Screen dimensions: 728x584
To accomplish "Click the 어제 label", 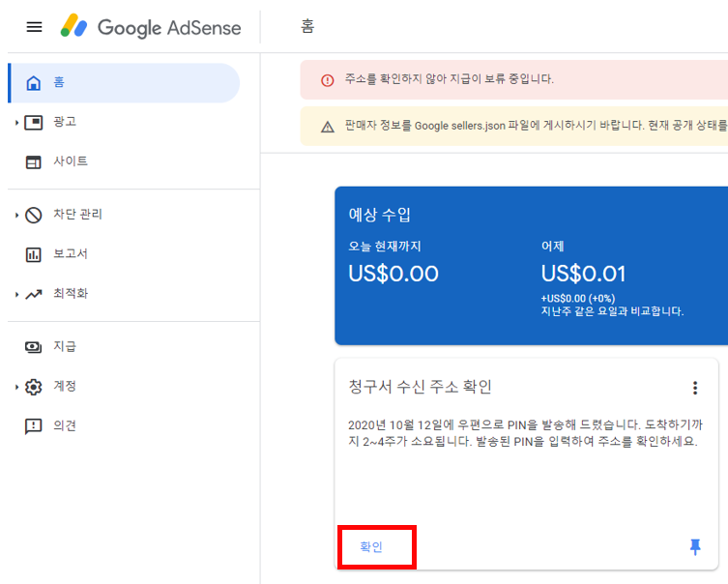I will [552, 246].
